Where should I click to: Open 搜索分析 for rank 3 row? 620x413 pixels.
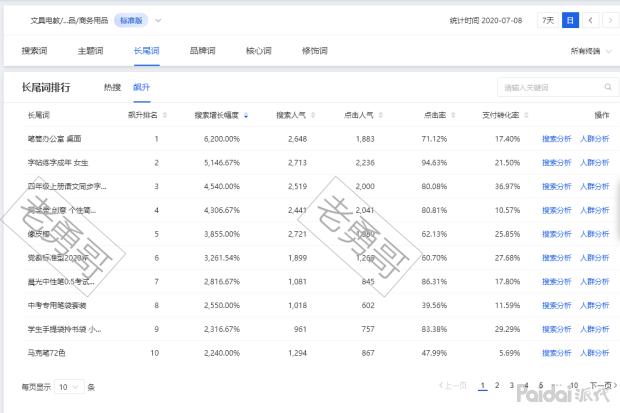pyautogui.click(x=556, y=186)
